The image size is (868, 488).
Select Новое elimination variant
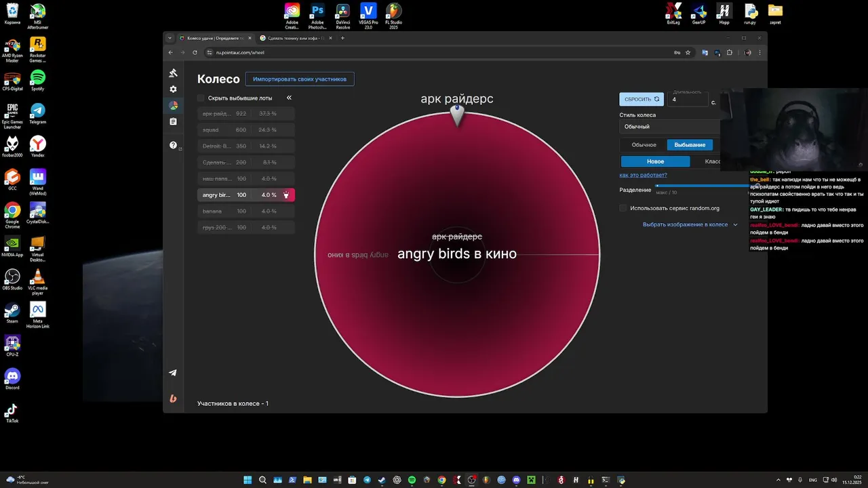coord(655,161)
